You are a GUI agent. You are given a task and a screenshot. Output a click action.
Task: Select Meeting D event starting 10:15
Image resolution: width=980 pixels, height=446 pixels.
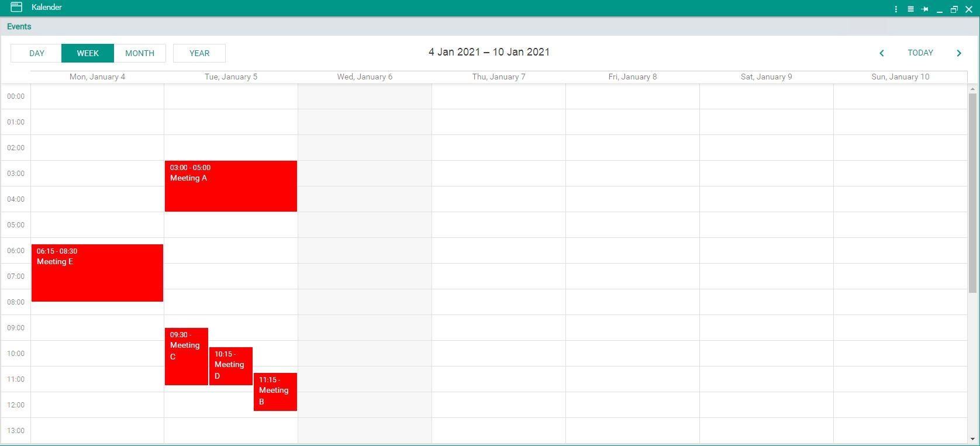click(x=231, y=366)
